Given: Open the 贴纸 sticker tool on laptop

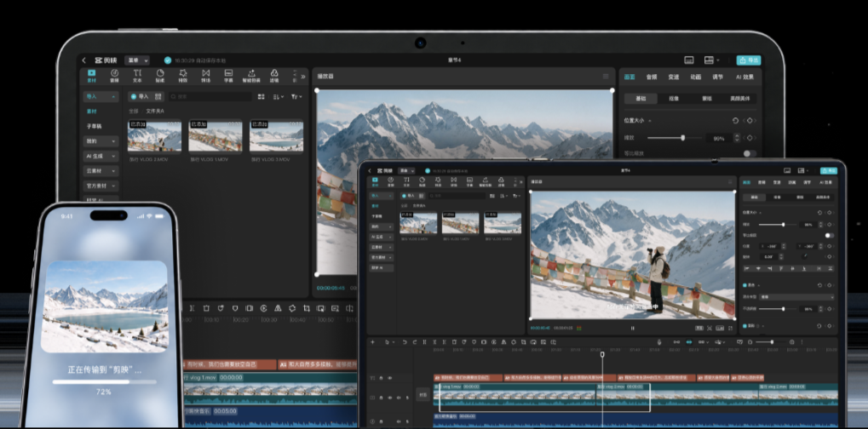Looking at the screenshot, I should [x=160, y=76].
